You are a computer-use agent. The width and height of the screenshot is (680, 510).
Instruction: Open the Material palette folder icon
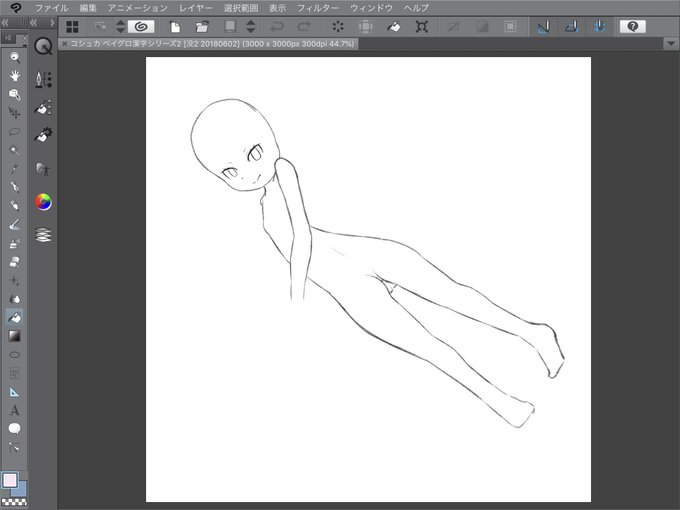[x=43, y=168]
